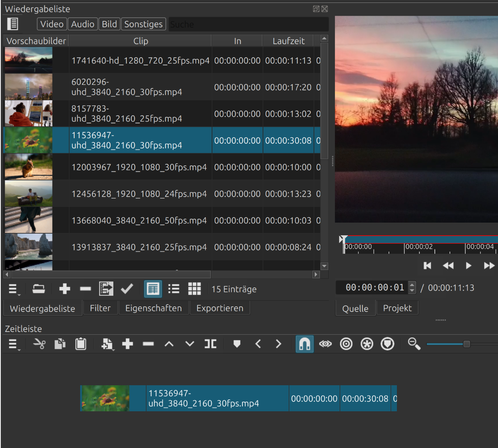Click the add marker icon in timeline

tap(237, 344)
